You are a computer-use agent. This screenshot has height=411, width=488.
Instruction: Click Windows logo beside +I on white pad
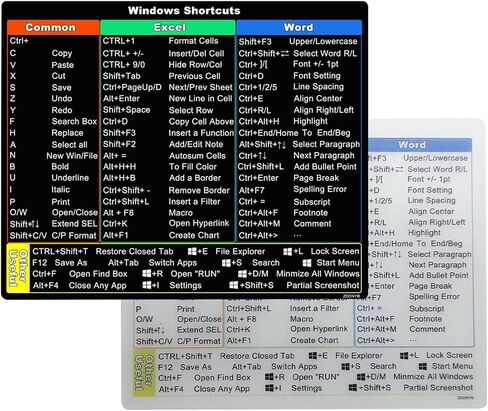269,388
